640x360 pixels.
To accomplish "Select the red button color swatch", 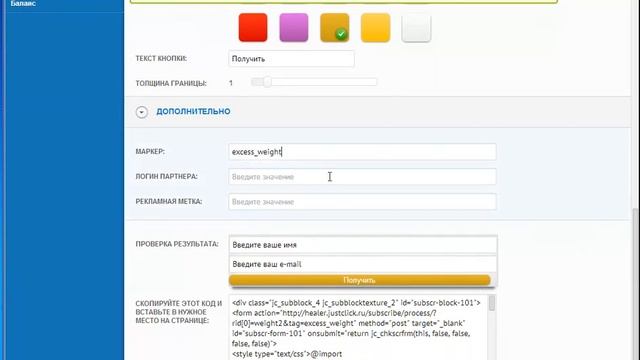I will coord(253,27).
